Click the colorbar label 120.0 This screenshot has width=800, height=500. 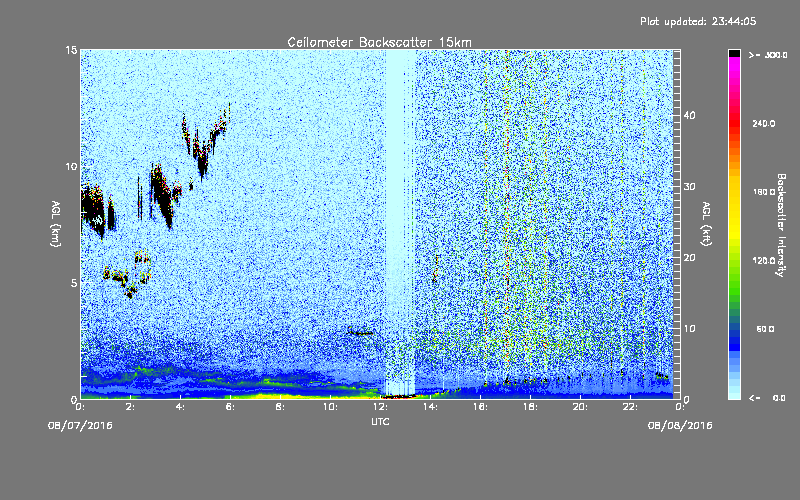[763, 261]
